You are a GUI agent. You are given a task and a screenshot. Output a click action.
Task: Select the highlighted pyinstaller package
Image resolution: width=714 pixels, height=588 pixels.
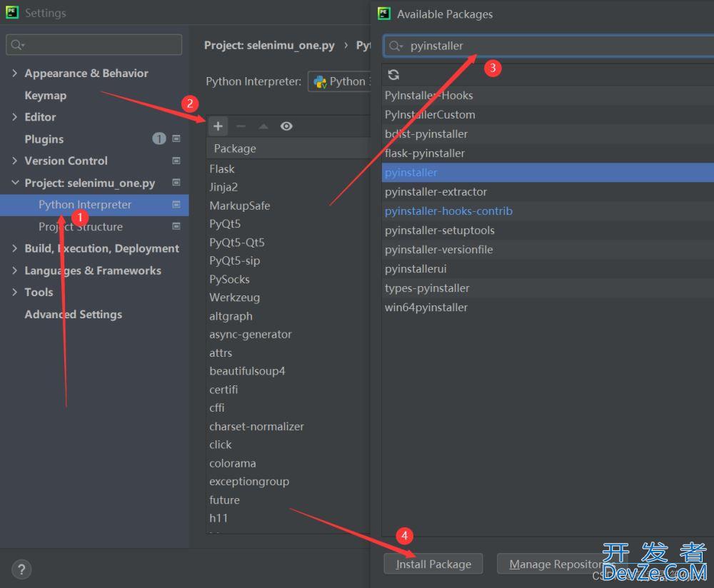[x=548, y=173]
